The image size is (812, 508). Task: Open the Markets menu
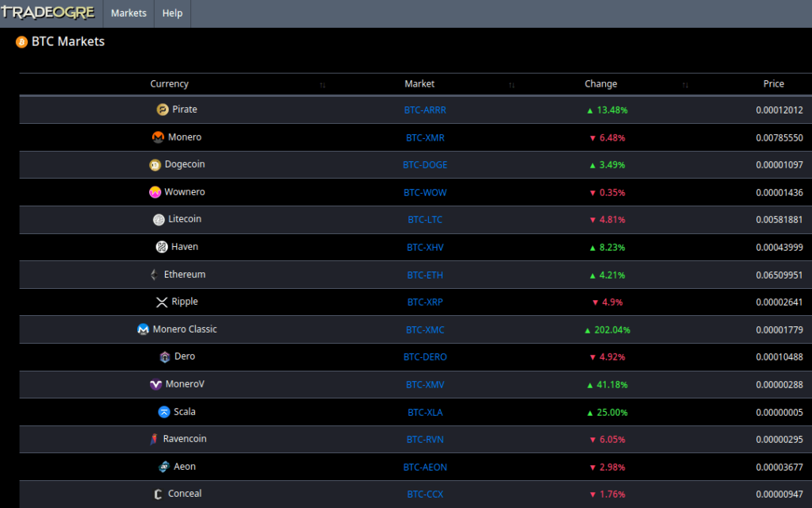128,13
